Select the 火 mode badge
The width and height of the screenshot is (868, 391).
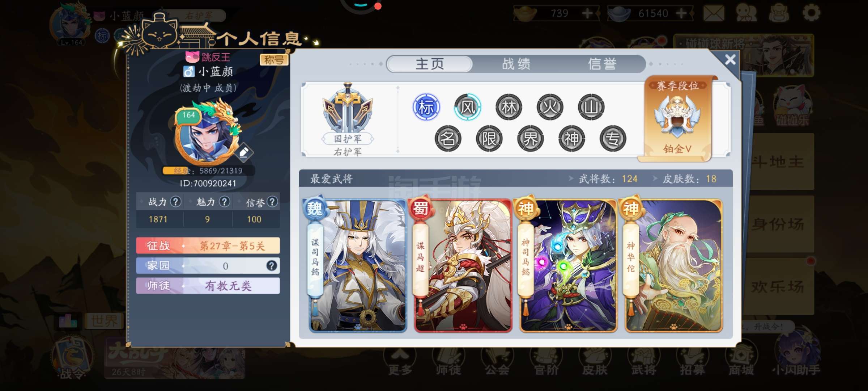(x=550, y=107)
